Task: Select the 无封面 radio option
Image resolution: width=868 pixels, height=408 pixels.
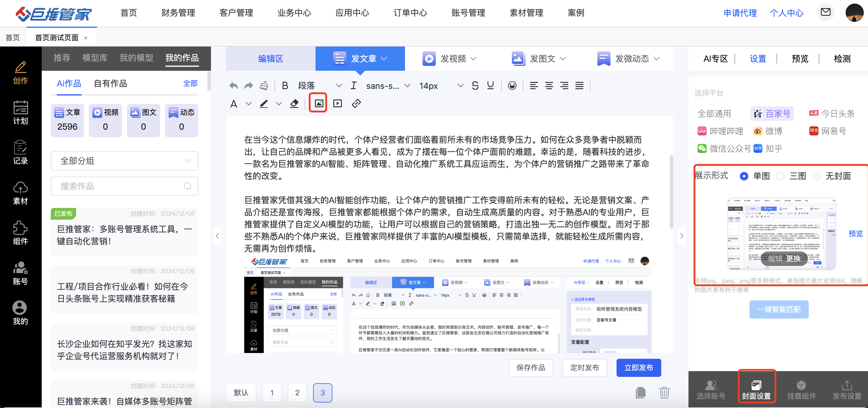Action: [x=816, y=176]
